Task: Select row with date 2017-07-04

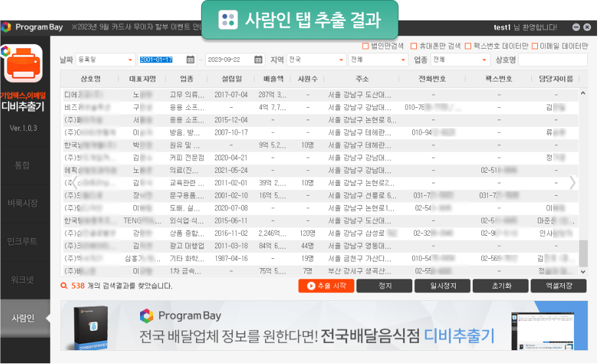Action: [320, 95]
